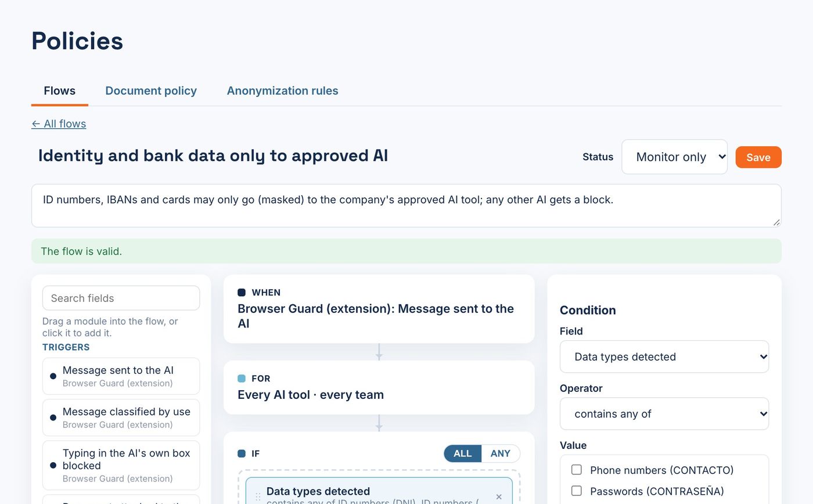Click the TRIGGERS section heading
This screenshot has width=813, height=504.
click(66, 347)
